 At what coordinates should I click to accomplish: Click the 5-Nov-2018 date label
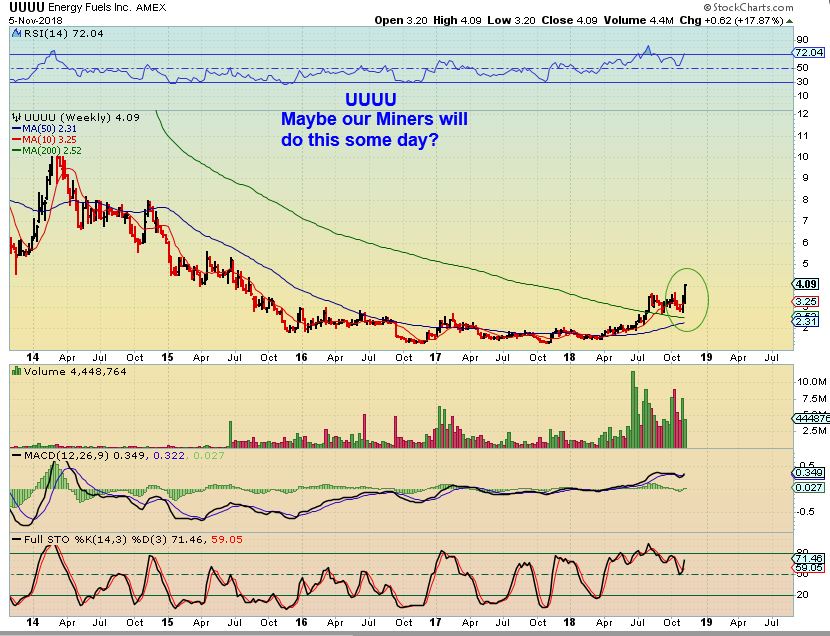(35, 21)
